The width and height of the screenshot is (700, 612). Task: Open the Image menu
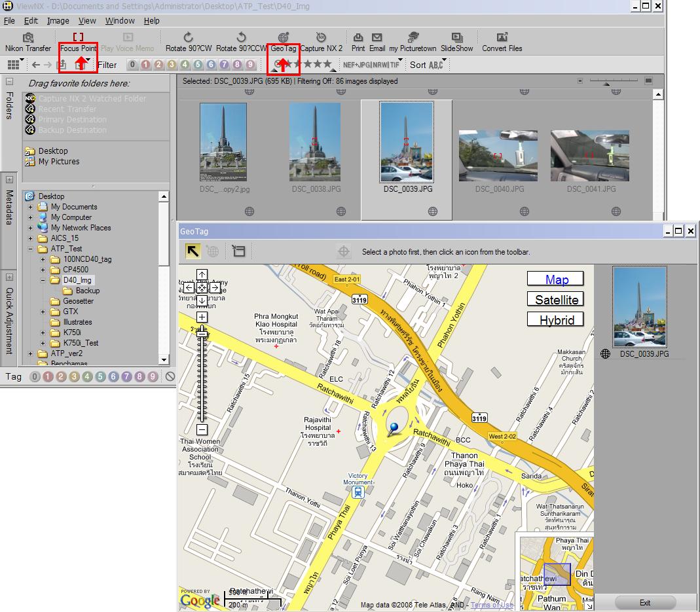(x=58, y=20)
